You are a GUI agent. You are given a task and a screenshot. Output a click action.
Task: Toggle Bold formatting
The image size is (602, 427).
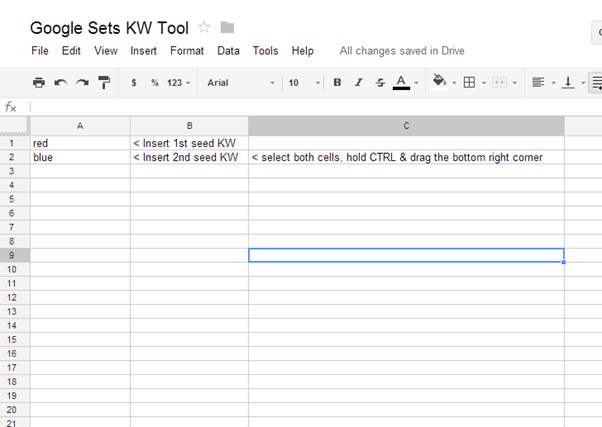337,83
